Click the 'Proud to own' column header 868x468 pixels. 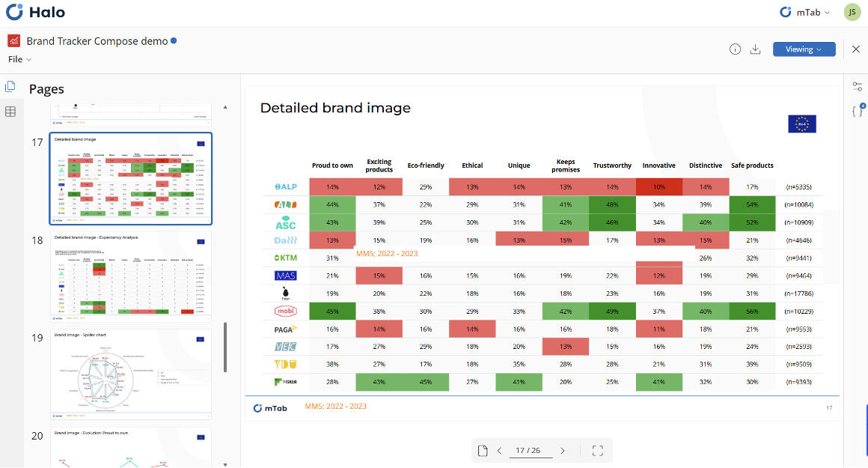tap(332, 165)
